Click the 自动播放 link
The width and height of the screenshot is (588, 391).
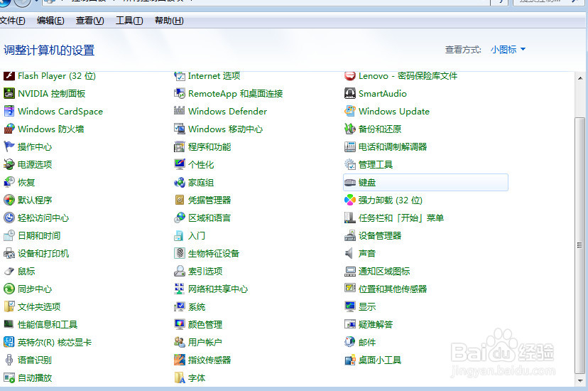(35, 378)
